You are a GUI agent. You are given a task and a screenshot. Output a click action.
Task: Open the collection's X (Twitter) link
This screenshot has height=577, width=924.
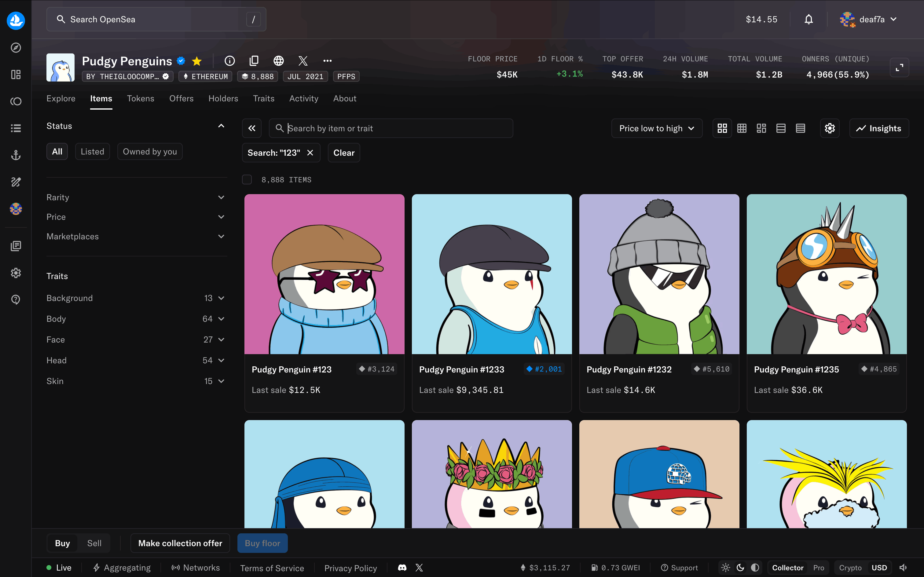point(303,61)
